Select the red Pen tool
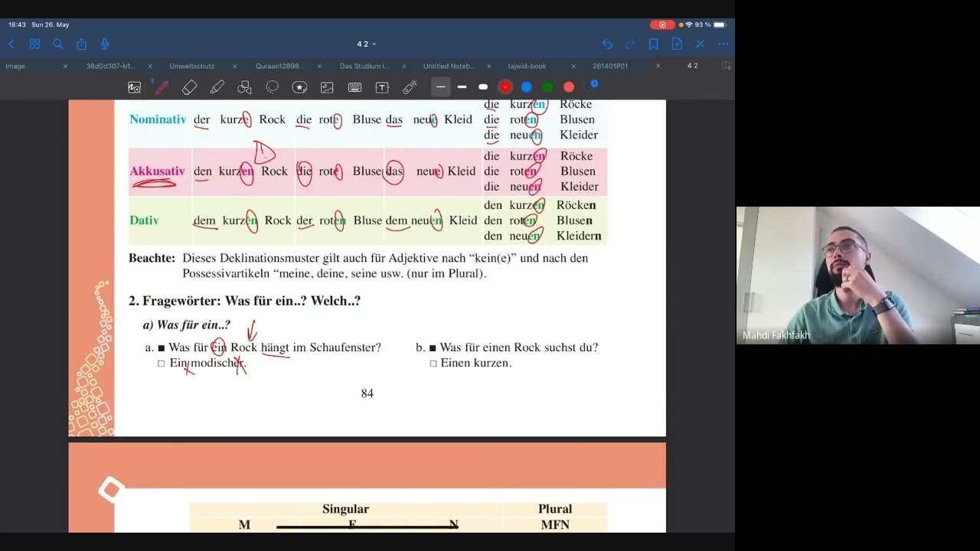Image resolution: width=980 pixels, height=551 pixels. [x=162, y=87]
